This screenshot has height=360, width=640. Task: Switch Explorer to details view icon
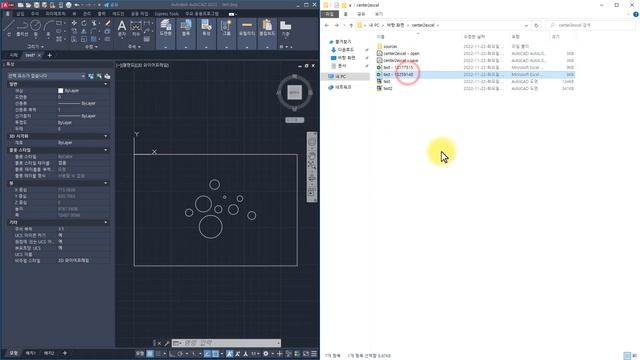pos(627,356)
